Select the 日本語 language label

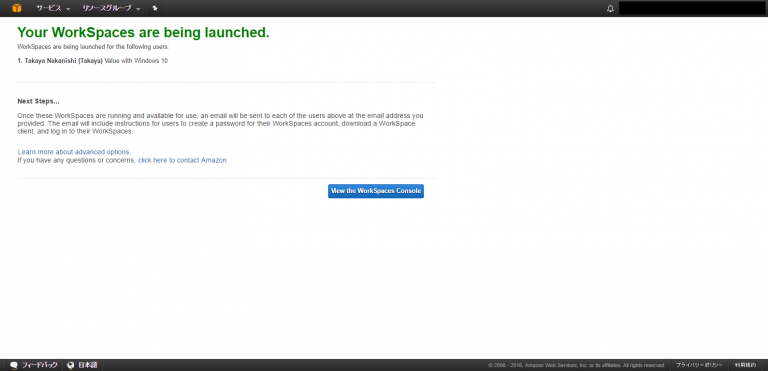(x=88, y=365)
